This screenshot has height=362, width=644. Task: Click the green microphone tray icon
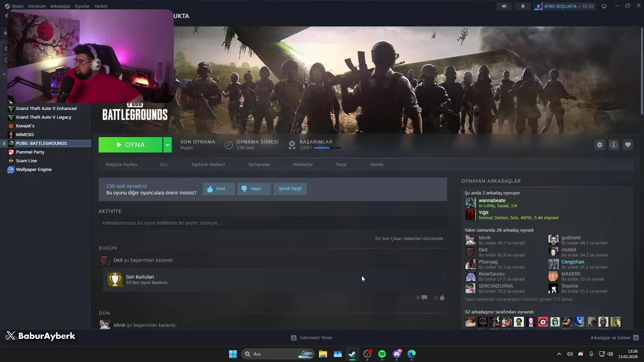pos(592,354)
